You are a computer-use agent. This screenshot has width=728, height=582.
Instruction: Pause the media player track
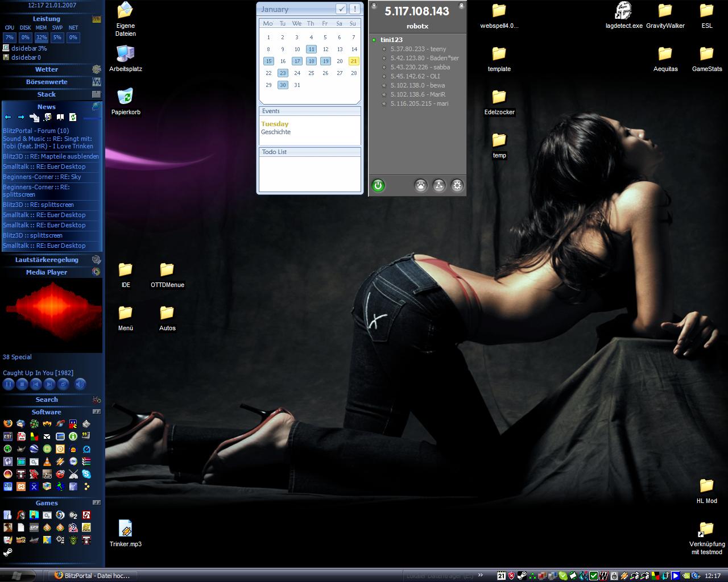coord(9,384)
